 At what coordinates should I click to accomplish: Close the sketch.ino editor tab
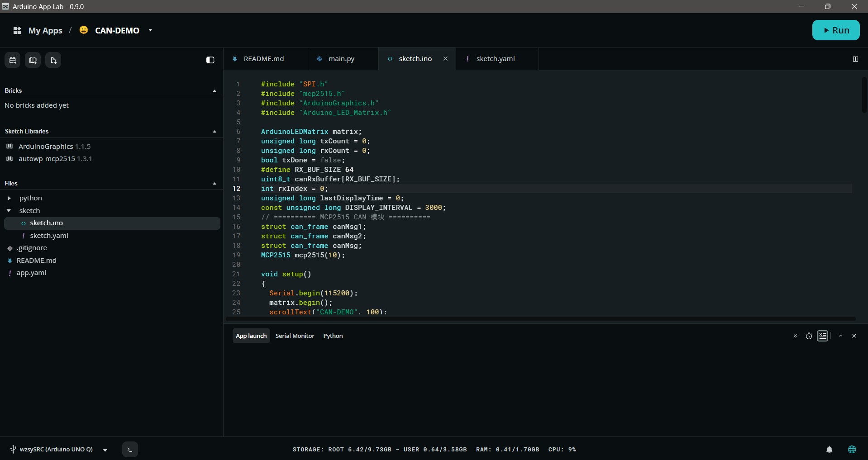coord(445,59)
